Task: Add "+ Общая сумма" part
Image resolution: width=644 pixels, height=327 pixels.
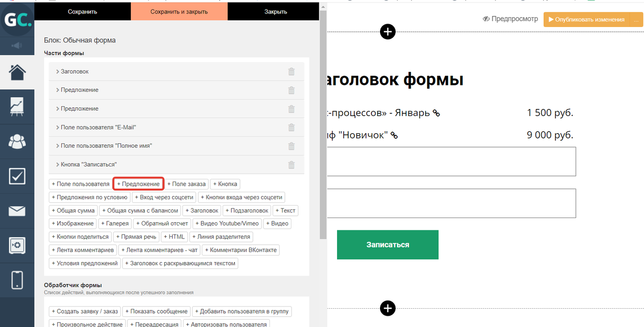Action: tap(74, 210)
